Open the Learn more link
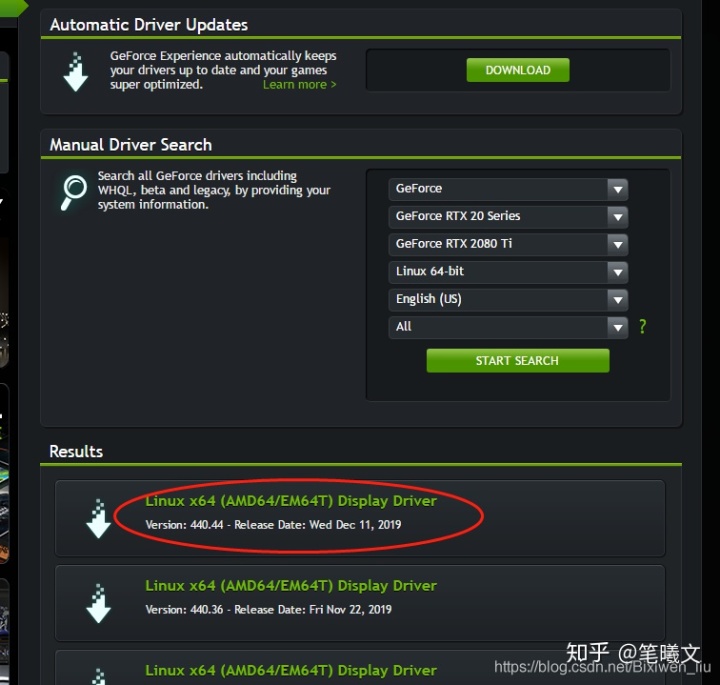Viewport: 720px width, 685px height. click(x=299, y=84)
